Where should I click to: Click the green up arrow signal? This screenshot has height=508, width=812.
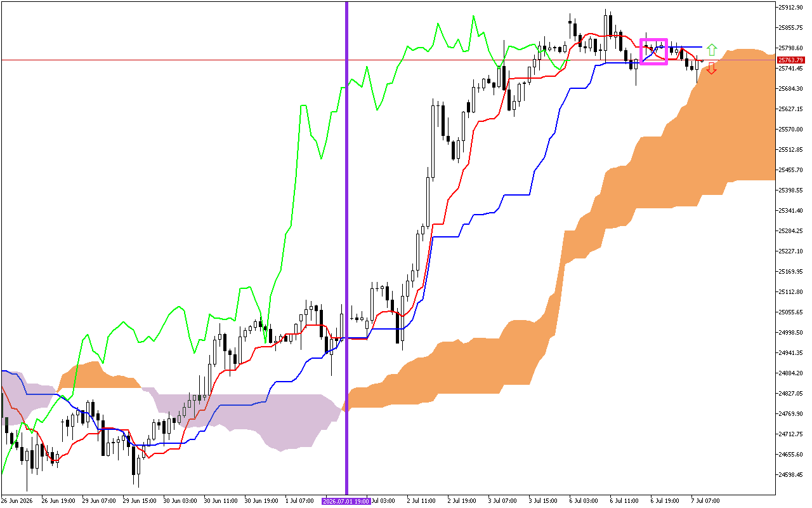tap(712, 49)
